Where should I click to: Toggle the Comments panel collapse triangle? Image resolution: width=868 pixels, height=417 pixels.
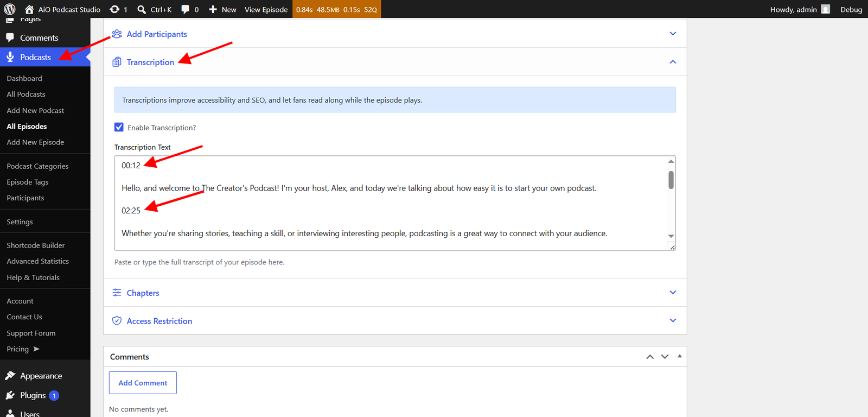point(680,356)
